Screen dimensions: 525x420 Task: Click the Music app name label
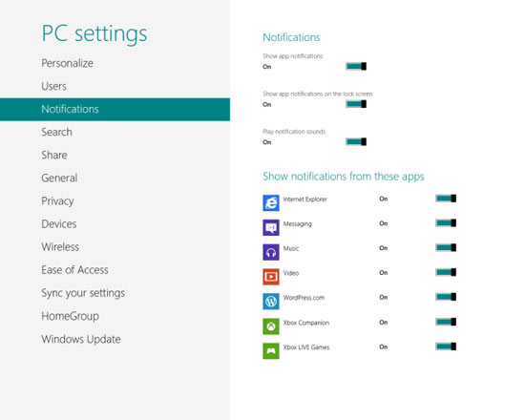291,248
